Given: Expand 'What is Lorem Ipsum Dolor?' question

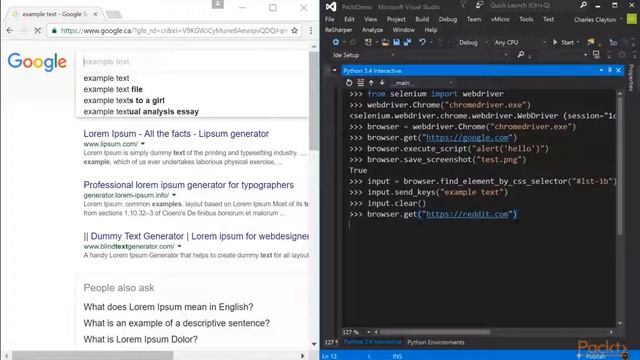Looking at the screenshot, I should [x=140, y=339].
